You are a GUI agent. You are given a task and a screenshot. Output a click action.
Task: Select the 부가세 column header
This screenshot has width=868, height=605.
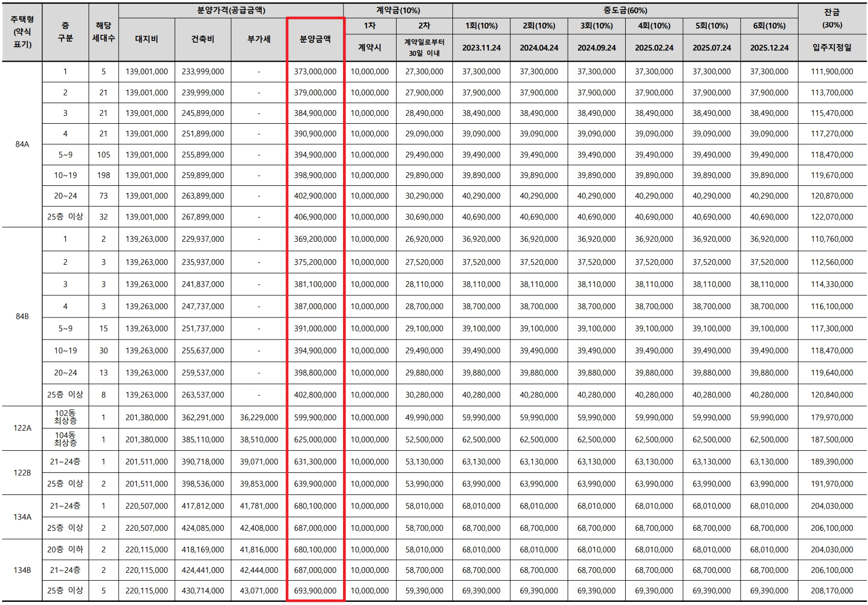(259, 39)
